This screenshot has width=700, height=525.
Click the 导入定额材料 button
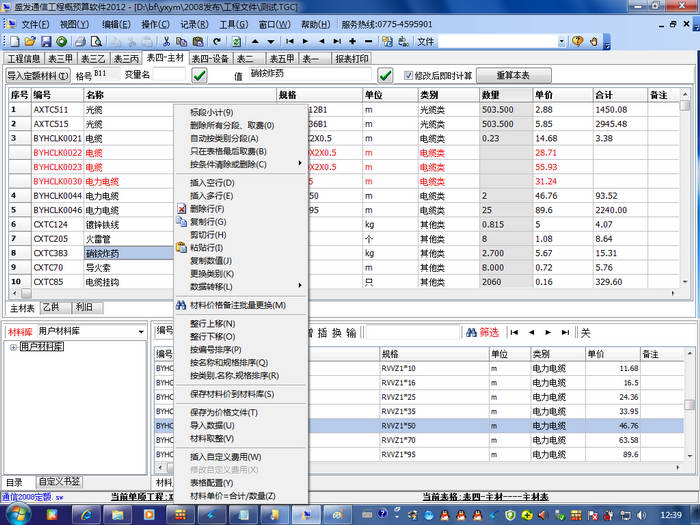[38, 76]
